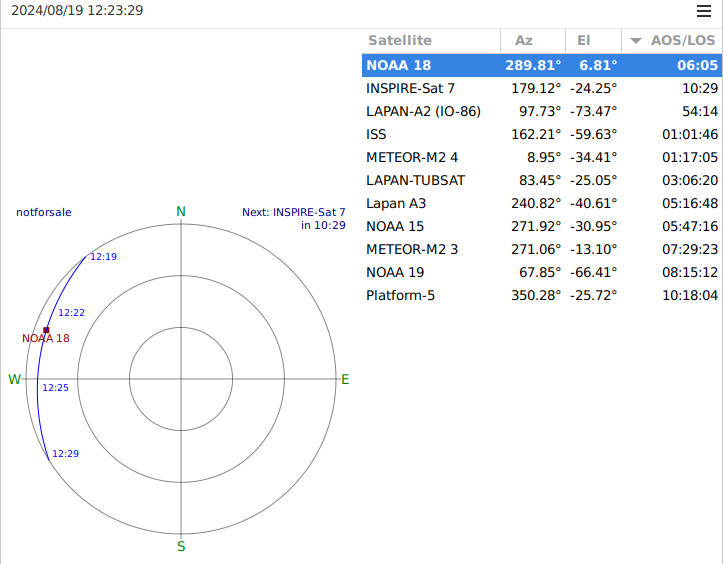Click NOAA 18 elevation value 6.81°
The height and width of the screenshot is (564, 723).
click(598, 65)
